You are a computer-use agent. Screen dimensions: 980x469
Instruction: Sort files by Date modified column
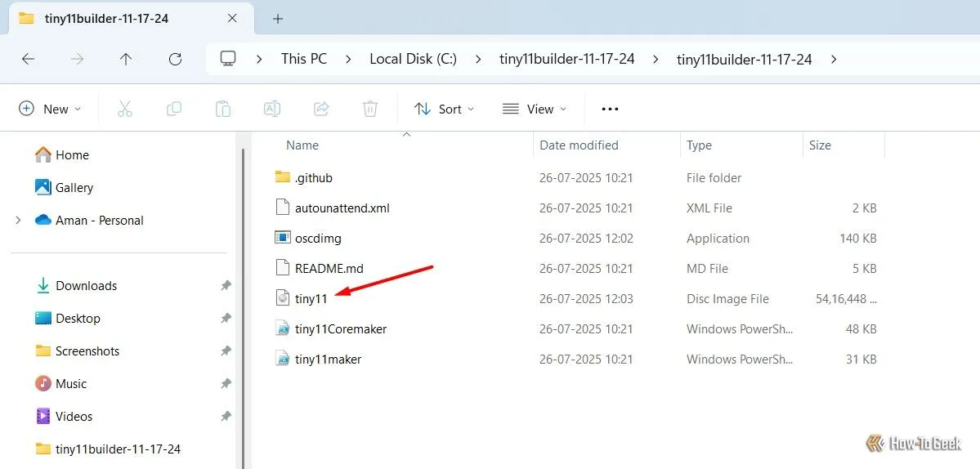(x=579, y=145)
